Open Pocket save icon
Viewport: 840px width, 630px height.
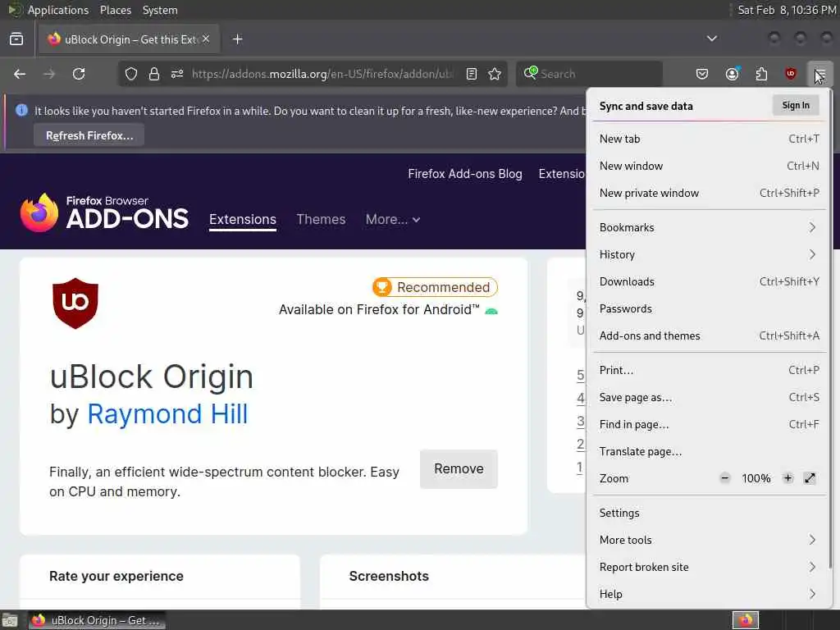pos(702,74)
